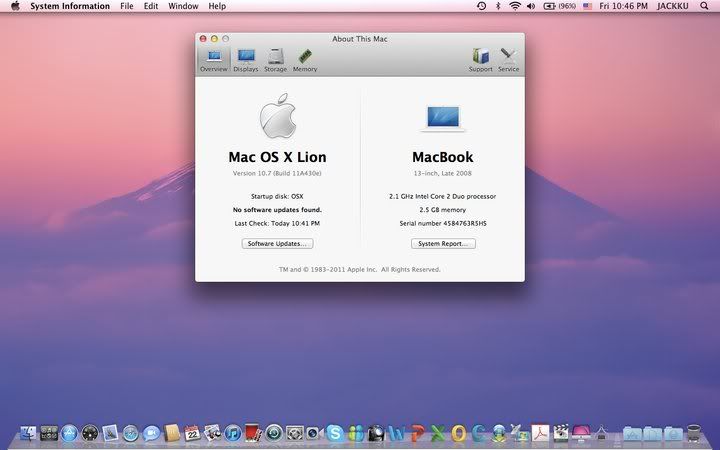Switch to the Storage section

tap(275, 60)
